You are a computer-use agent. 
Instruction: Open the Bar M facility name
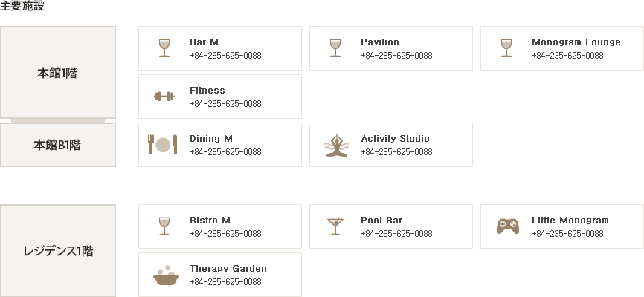(204, 42)
